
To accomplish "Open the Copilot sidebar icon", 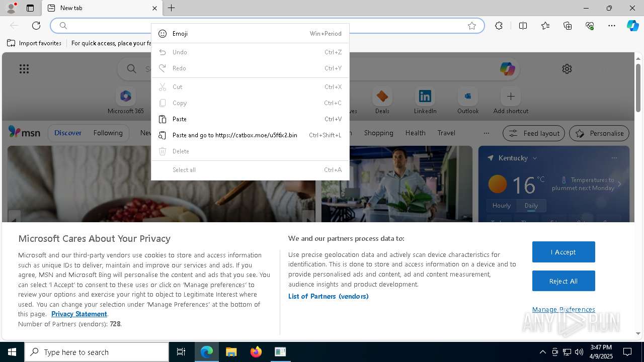I will [x=632, y=26].
